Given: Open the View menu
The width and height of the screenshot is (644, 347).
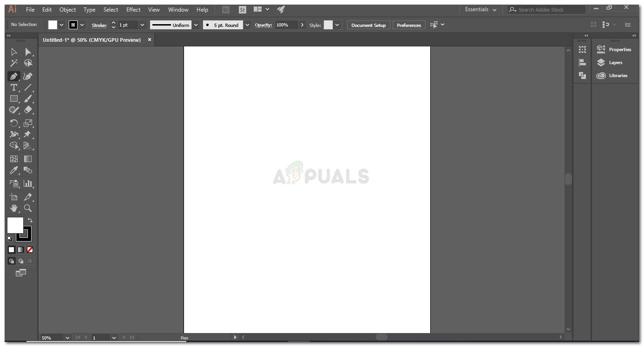Looking at the screenshot, I should (154, 10).
